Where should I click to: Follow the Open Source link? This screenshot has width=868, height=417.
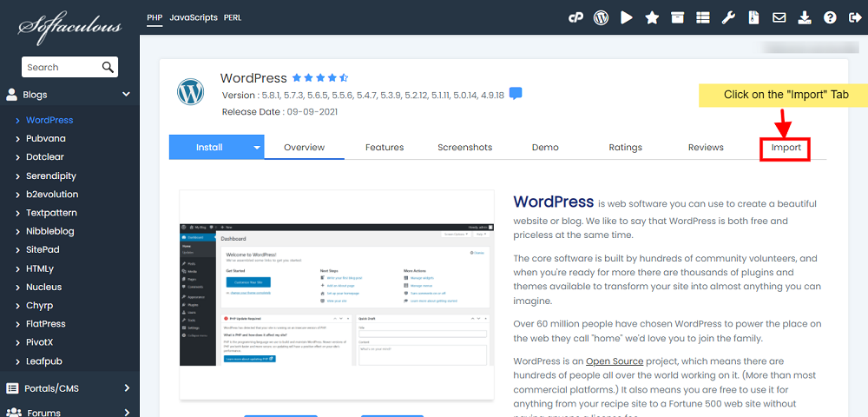tap(615, 361)
